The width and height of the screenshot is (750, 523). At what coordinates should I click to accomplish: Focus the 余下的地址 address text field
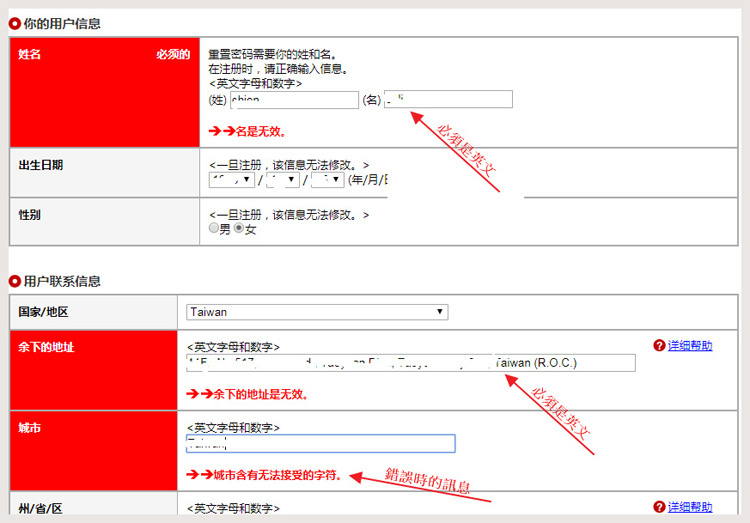pyautogui.click(x=410, y=362)
